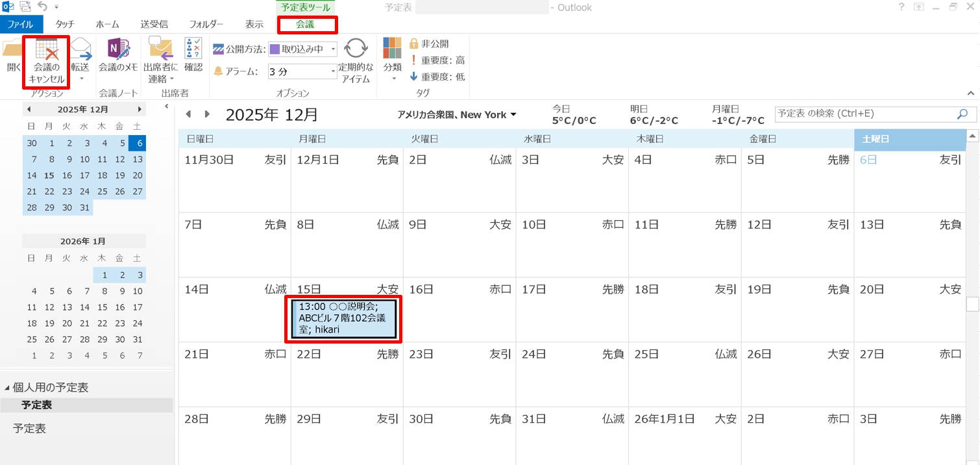Switch to the 会議 ribbon tab
980x465 pixels.
click(x=305, y=25)
